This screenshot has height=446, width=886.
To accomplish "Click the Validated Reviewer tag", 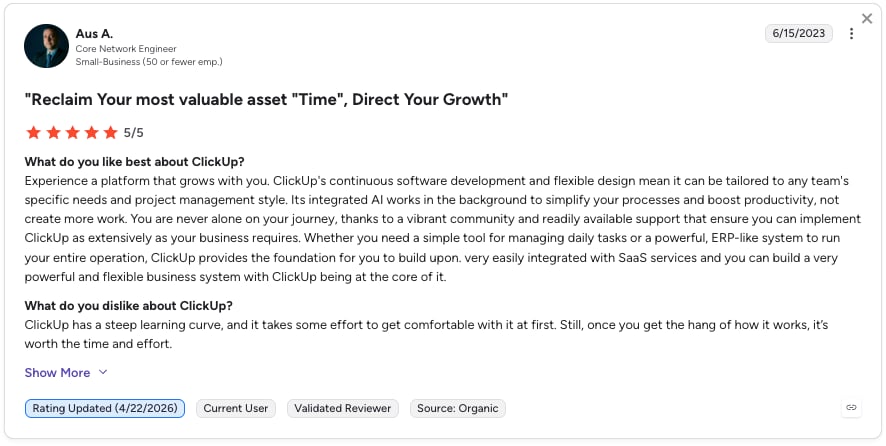I will pyautogui.click(x=342, y=408).
